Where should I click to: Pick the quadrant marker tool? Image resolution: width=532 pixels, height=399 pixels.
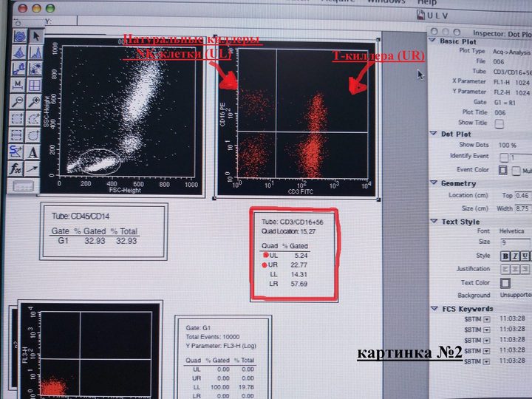[x=35, y=85]
